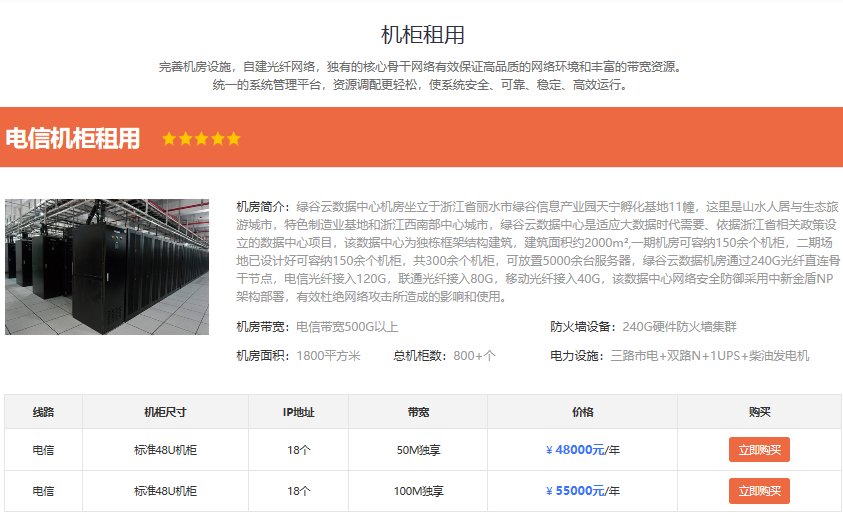Select the 100M独享 bandwidth cell
The image size is (843, 514).
(418, 491)
